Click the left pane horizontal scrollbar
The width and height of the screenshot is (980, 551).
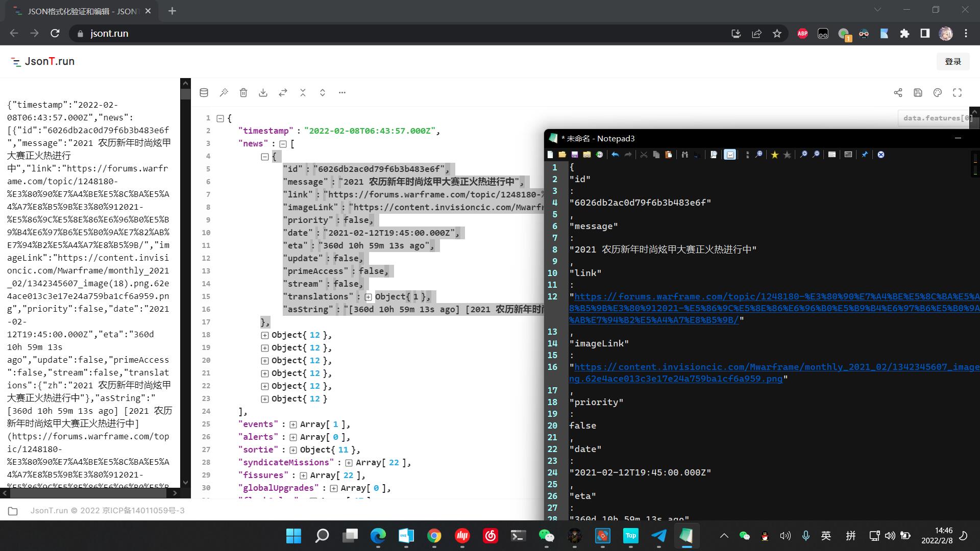(x=88, y=493)
